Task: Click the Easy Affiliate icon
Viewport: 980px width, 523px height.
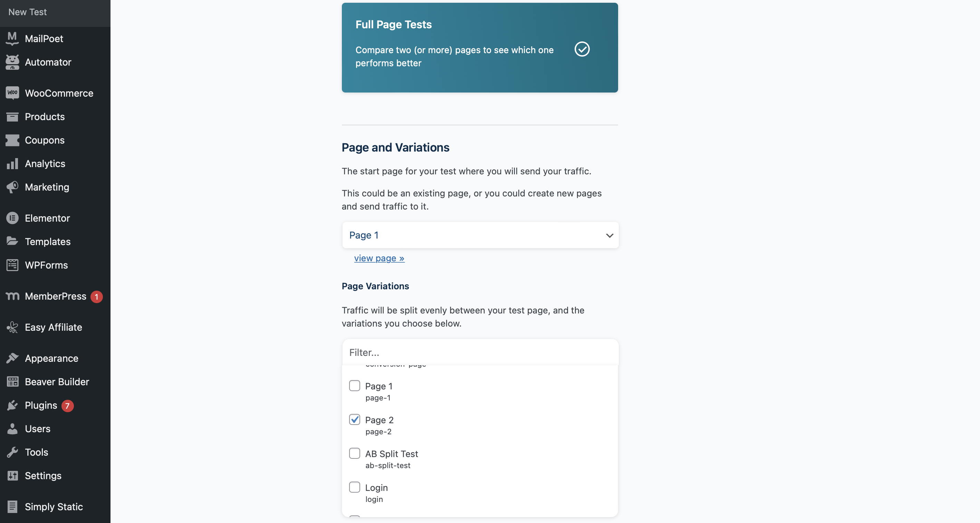Action: 12,327
